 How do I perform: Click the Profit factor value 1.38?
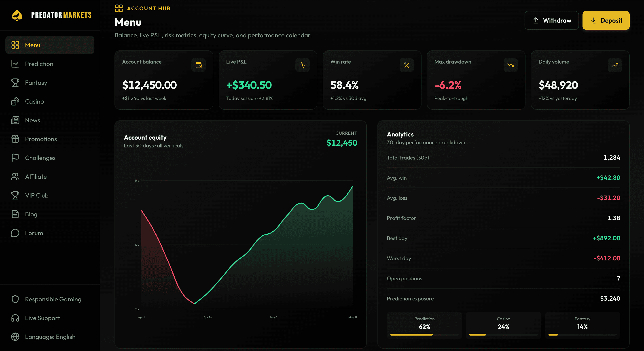point(614,218)
